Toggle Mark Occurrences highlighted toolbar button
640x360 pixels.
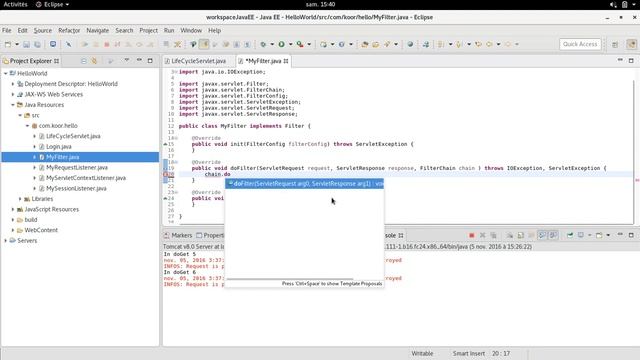[x=204, y=44]
